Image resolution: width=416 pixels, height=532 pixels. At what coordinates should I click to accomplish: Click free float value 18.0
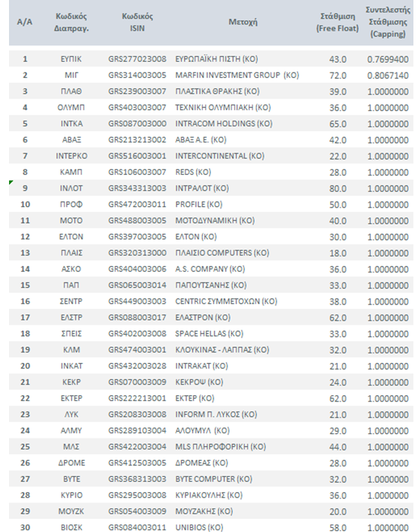[x=338, y=253]
